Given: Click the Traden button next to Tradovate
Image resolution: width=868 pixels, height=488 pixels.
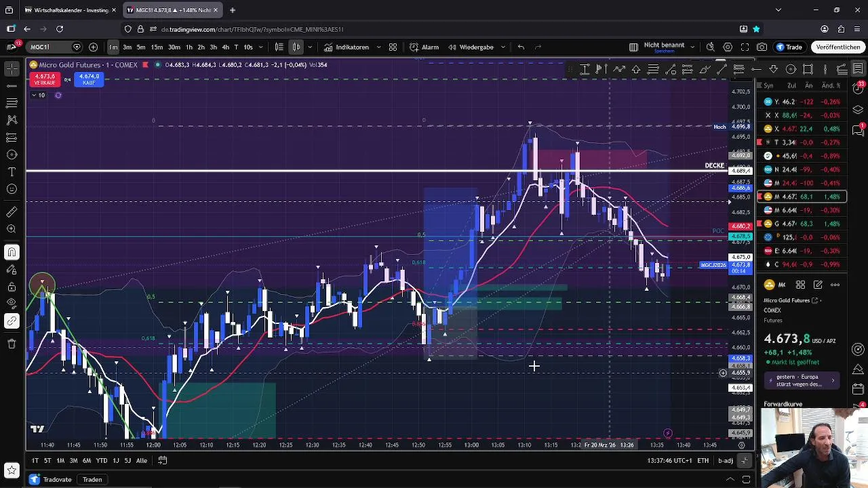Looking at the screenshot, I should [92, 479].
